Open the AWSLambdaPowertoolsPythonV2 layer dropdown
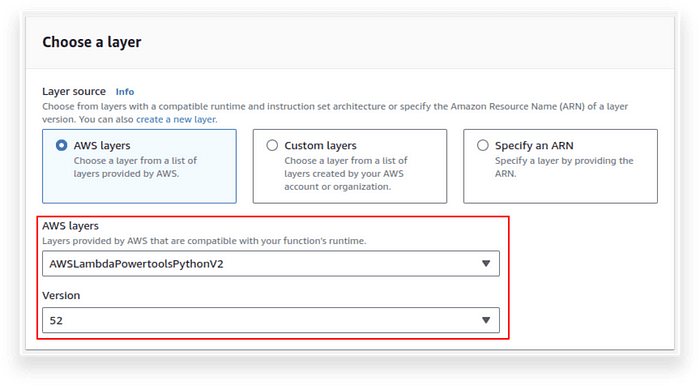The height and width of the screenshot is (386, 700). pos(271,264)
